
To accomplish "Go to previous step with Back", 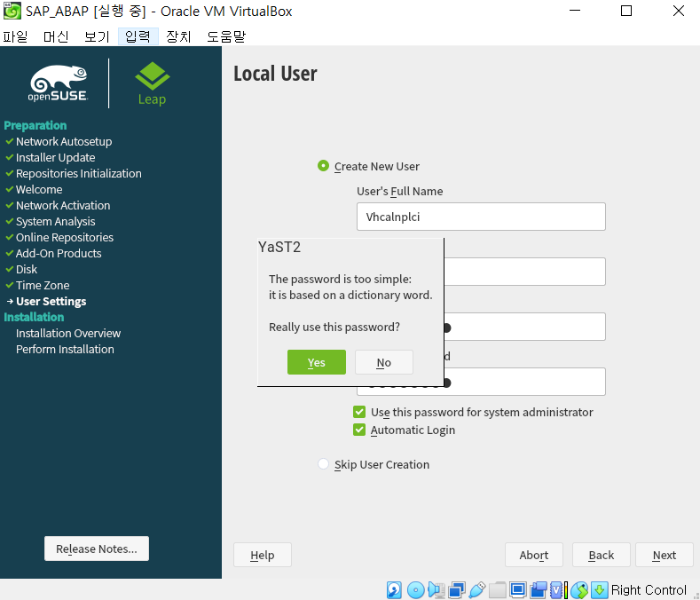I will tap(602, 555).
